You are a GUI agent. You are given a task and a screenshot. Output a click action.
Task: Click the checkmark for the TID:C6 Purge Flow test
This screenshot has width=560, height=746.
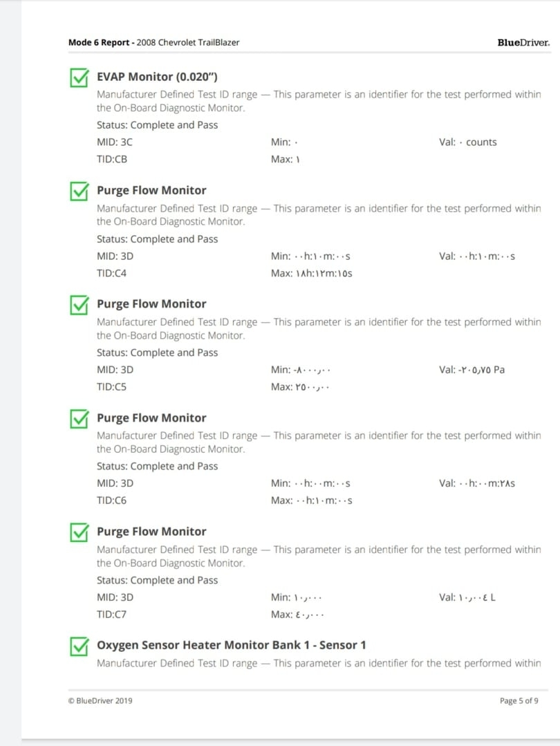[x=80, y=418]
